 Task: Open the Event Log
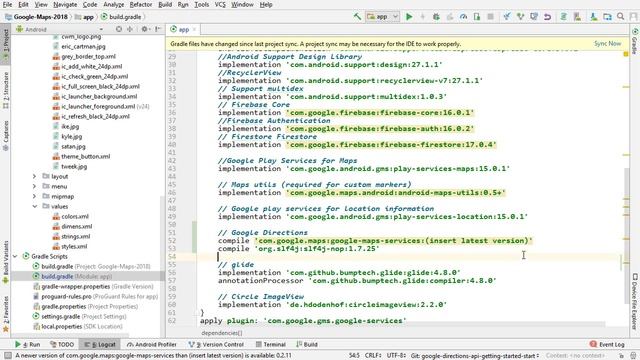[x=607, y=344]
